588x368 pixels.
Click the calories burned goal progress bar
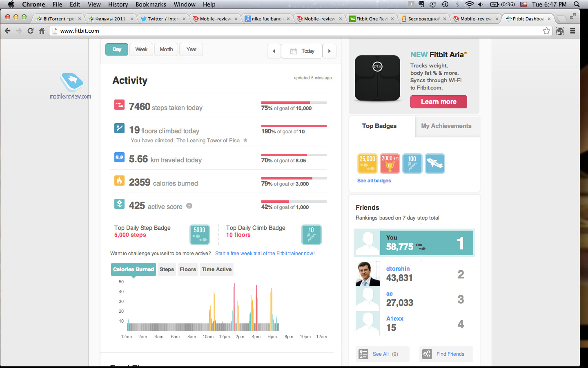(x=294, y=178)
